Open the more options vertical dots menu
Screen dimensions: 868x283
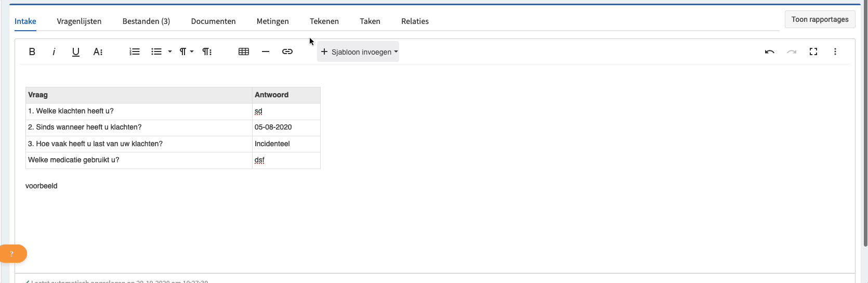pos(835,52)
